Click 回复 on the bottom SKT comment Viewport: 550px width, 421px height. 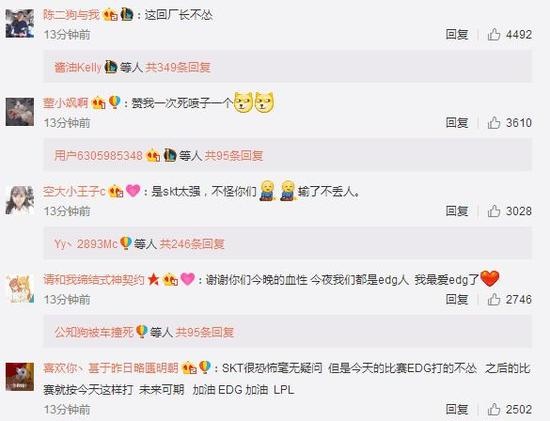pos(457,409)
